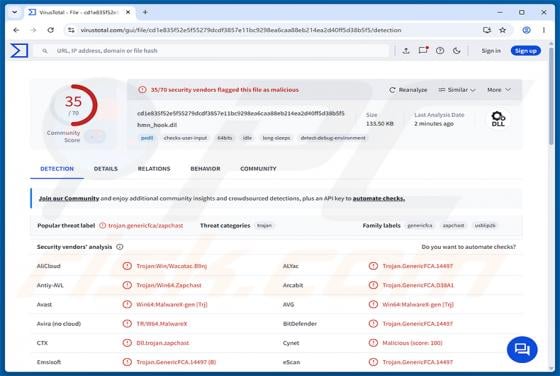This screenshot has width=560, height=376.
Task: Open new browser tab with plus icon
Action: tap(145, 12)
